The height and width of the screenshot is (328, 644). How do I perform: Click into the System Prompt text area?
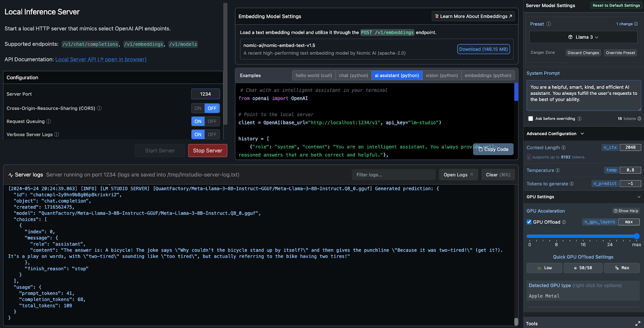pos(584,95)
